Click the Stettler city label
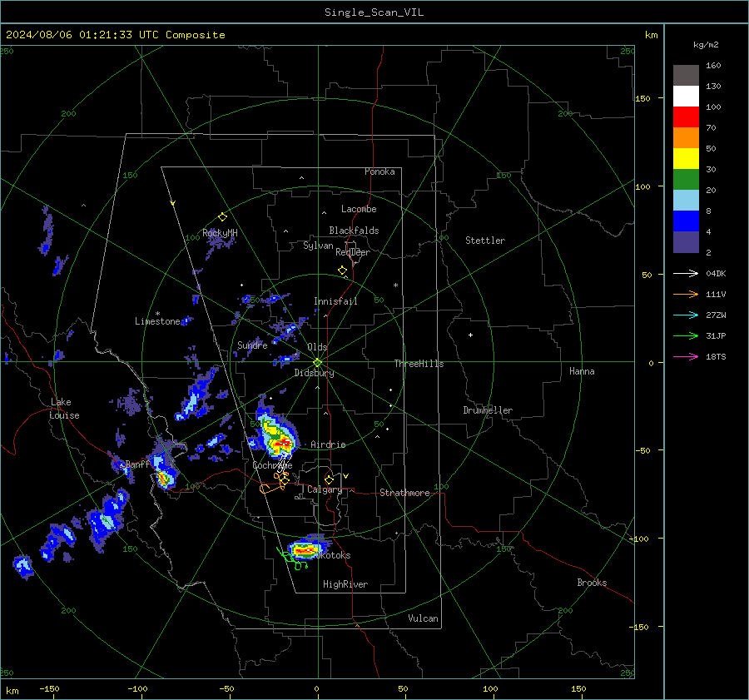 click(485, 241)
